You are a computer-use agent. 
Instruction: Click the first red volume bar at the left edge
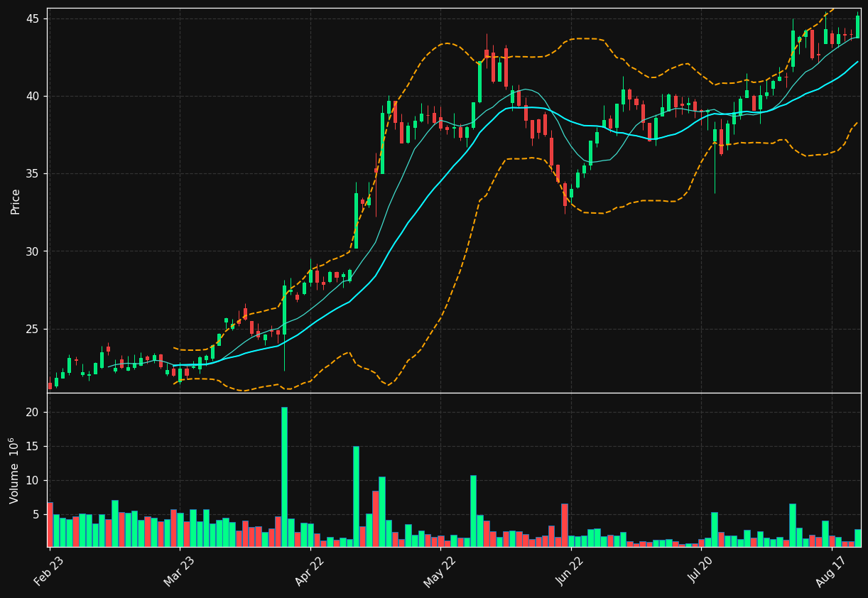click(x=50, y=524)
